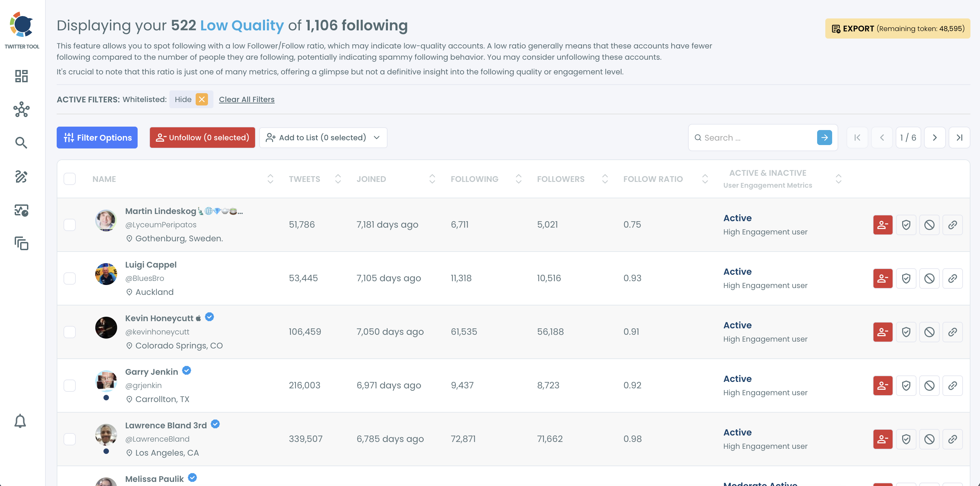Open the analytics check sidebar icon

21,210
